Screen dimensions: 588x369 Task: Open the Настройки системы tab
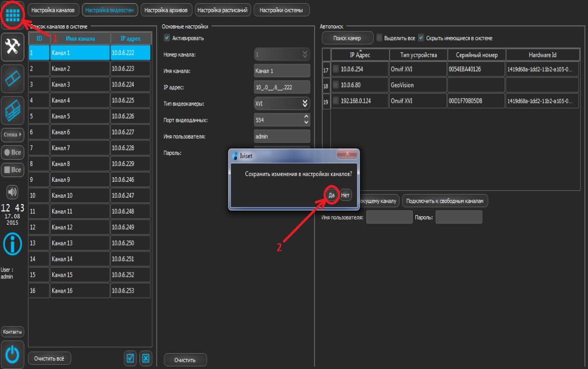(x=281, y=10)
